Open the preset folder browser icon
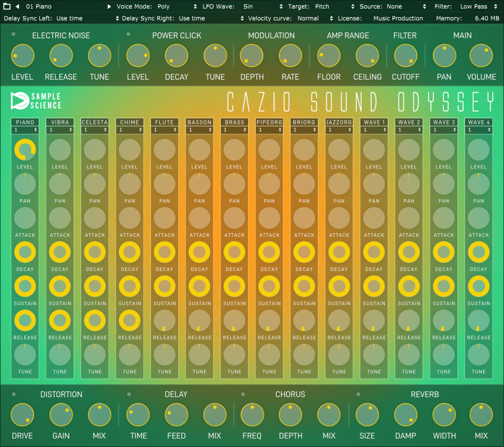This screenshot has height=447, width=504. click(x=7, y=6)
